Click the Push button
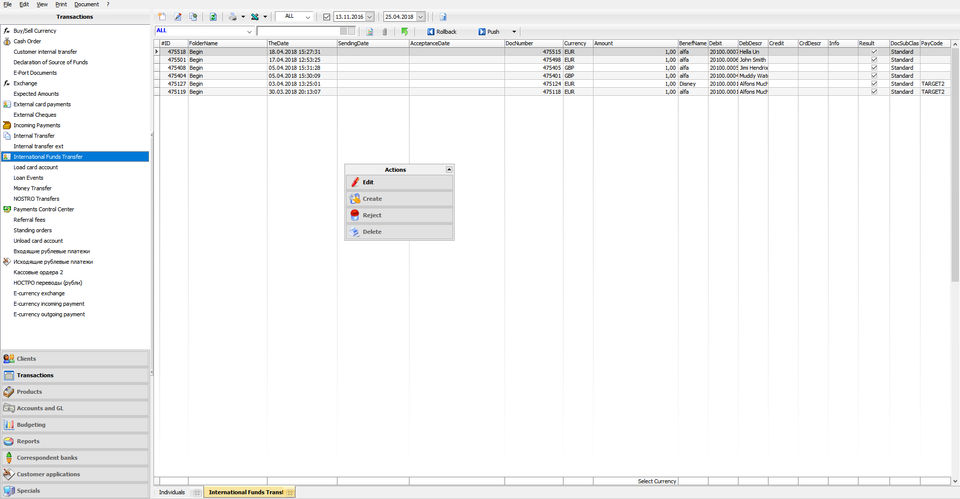 pyautogui.click(x=489, y=31)
